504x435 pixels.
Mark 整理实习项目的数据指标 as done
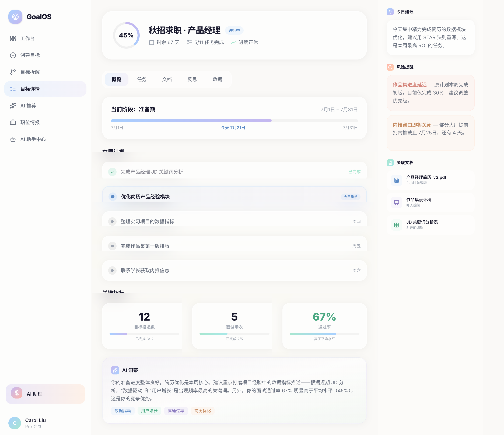coord(112,221)
